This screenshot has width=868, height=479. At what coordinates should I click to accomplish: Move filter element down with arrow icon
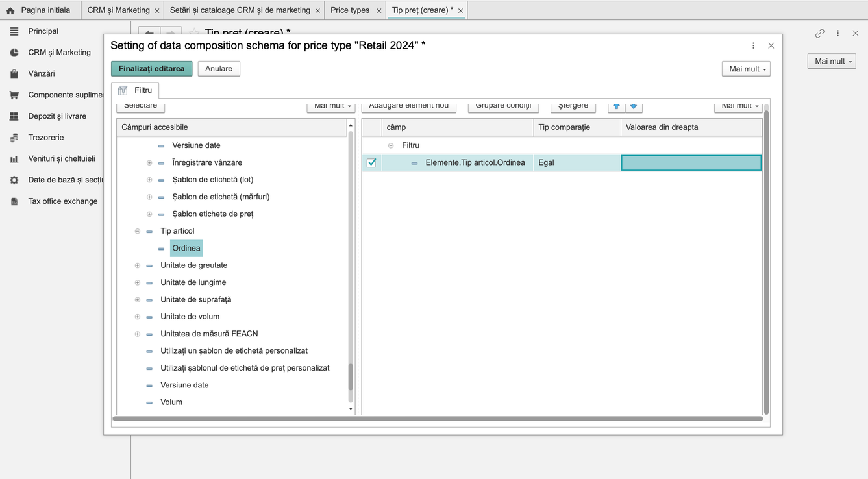point(634,106)
